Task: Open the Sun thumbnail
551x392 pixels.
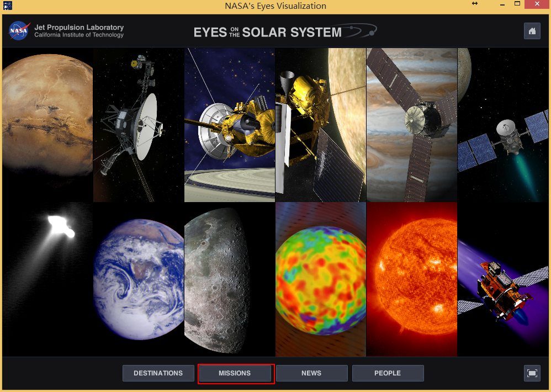Action: point(411,278)
